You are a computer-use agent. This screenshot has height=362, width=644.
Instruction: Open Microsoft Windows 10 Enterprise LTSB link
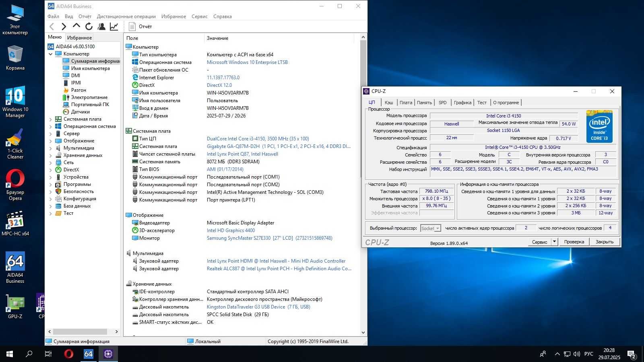click(x=247, y=62)
